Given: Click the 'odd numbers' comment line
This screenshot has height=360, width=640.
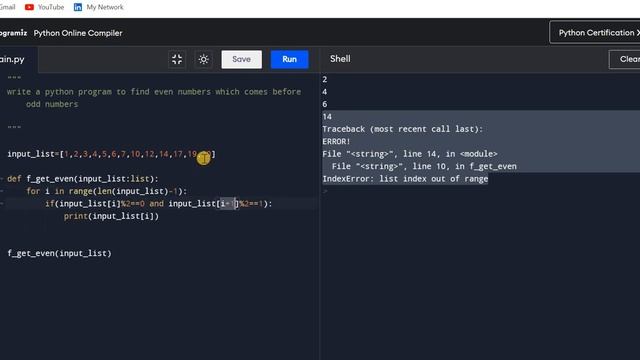Looking at the screenshot, I should [52, 104].
